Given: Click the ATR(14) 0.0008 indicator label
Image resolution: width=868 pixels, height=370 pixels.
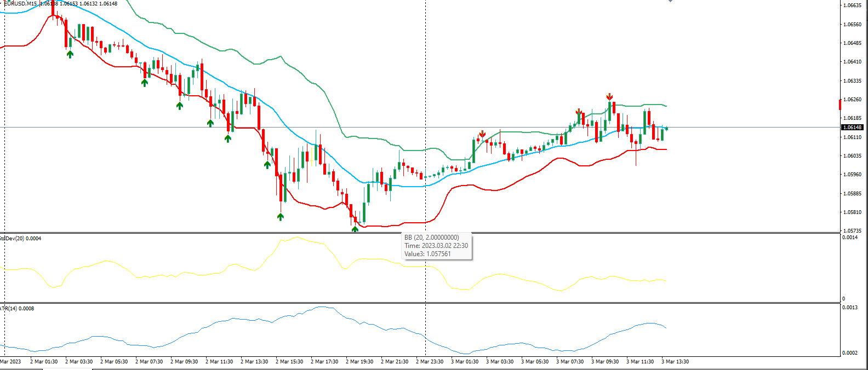Looking at the screenshot, I should (17, 309).
